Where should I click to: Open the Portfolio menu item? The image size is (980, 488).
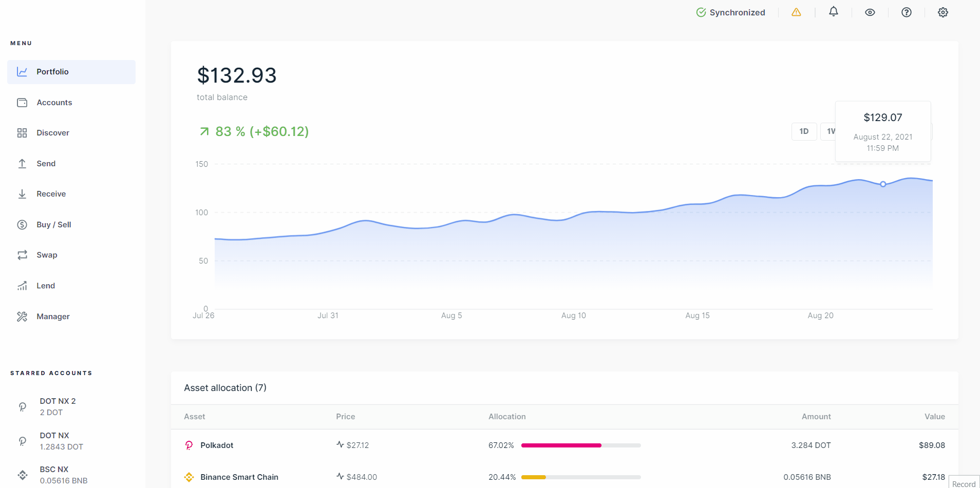tap(71, 72)
